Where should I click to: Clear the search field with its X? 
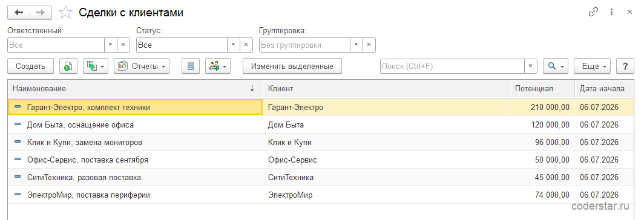click(x=530, y=66)
